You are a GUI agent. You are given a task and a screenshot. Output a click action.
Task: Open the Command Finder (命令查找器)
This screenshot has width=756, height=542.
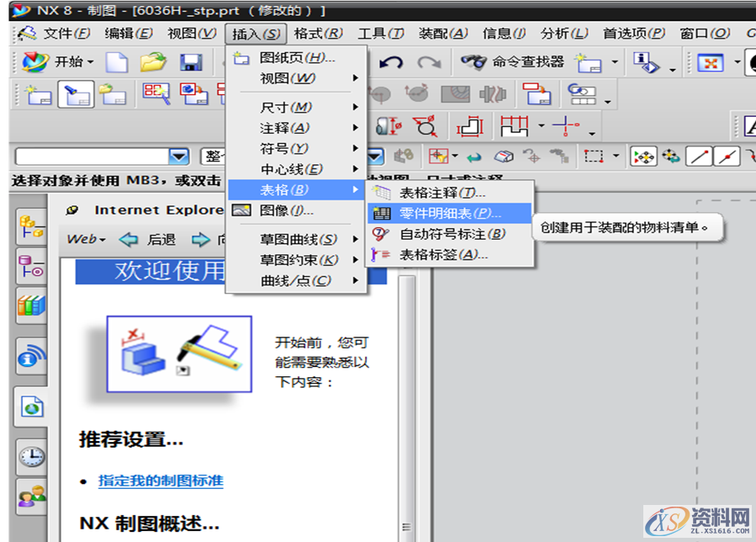(513, 62)
